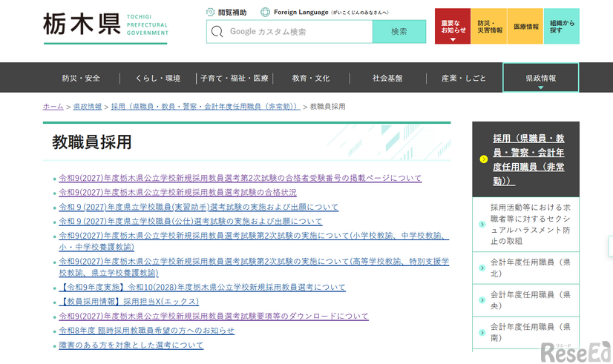This screenshot has height=364, width=613.
Task: Expand the 県政情報 navigation menu
Action: tap(541, 78)
